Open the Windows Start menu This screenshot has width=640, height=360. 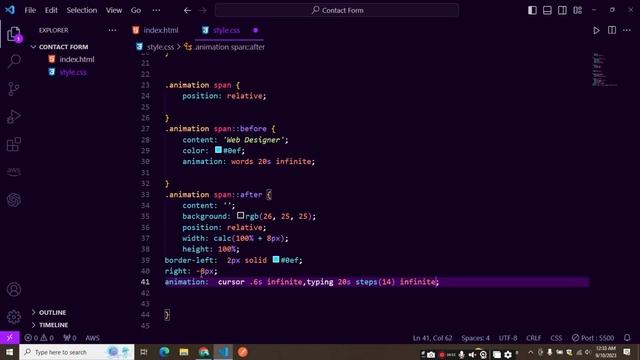point(9,352)
